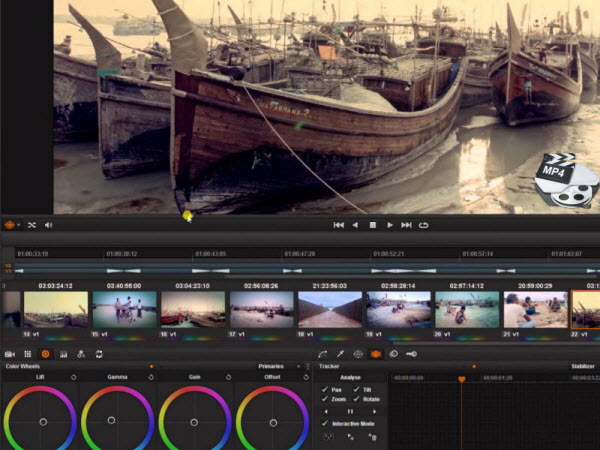Viewport: 600px width, 450px height.
Task: Click the mini-timeline horizontal scrollbar
Action: [x=412, y=276]
